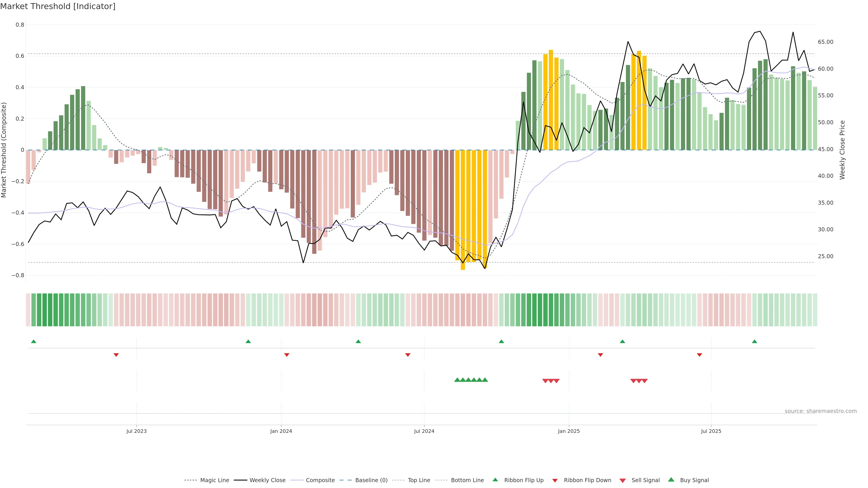Hide the Composite line via legend

coord(320,480)
